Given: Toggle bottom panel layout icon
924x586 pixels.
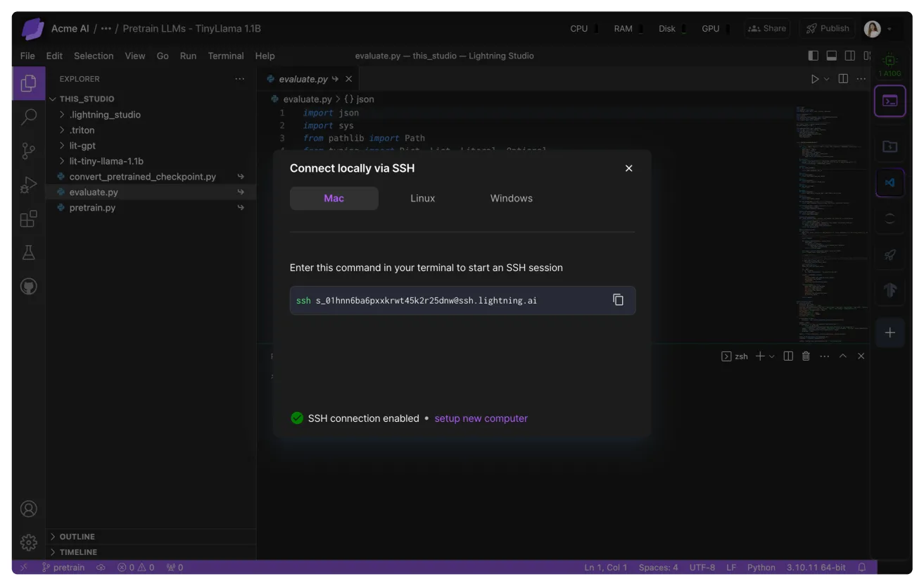Looking at the screenshot, I should 832,56.
